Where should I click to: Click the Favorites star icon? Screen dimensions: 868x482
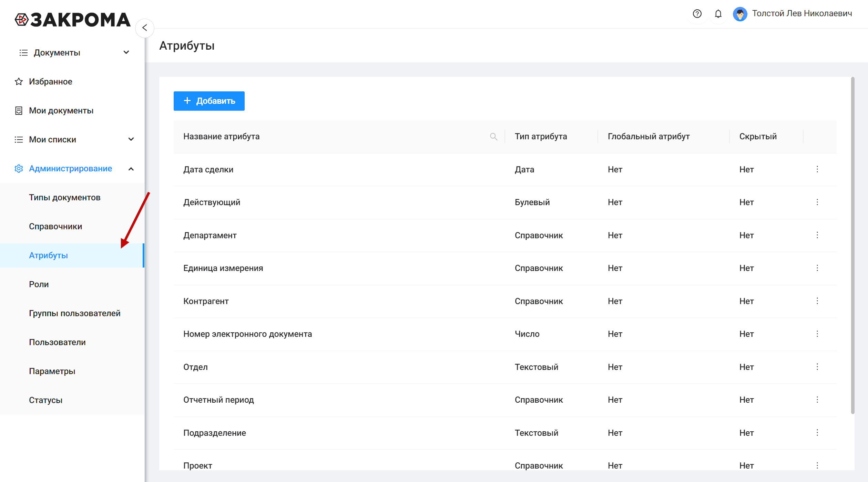[19, 82]
